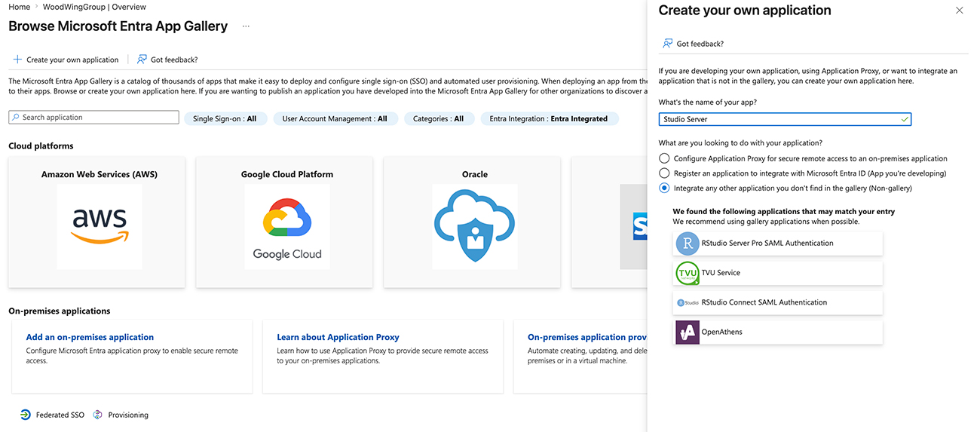Image resolution: width=980 pixels, height=432 pixels.
Task: Click the On-premises applications section heading
Action: pyautogui.click(x=60, y=311)
